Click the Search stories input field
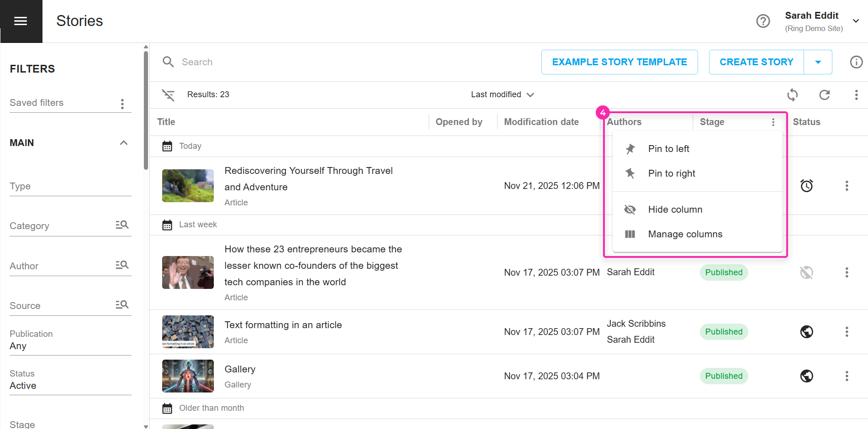 click(320, 62)
